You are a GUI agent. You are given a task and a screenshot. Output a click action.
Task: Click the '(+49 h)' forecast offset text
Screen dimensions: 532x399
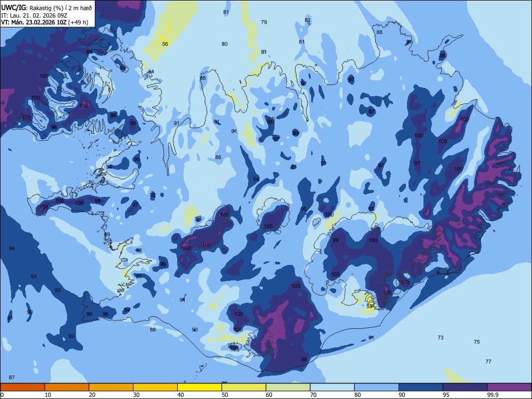78,22
